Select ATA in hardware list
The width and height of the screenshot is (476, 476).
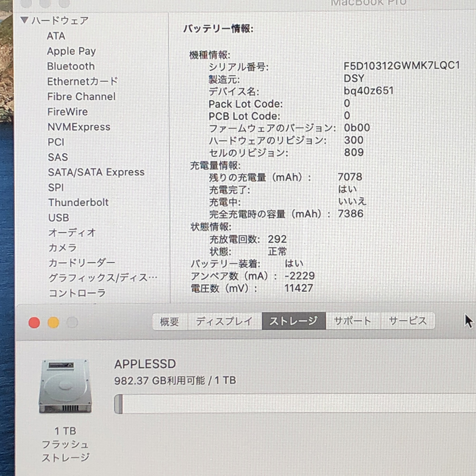click(x=56, y=36)
